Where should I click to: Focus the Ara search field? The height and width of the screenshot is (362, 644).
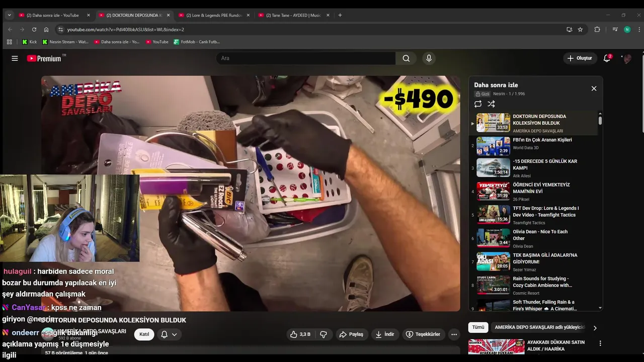pyautogui.click(x=305, y=58)
